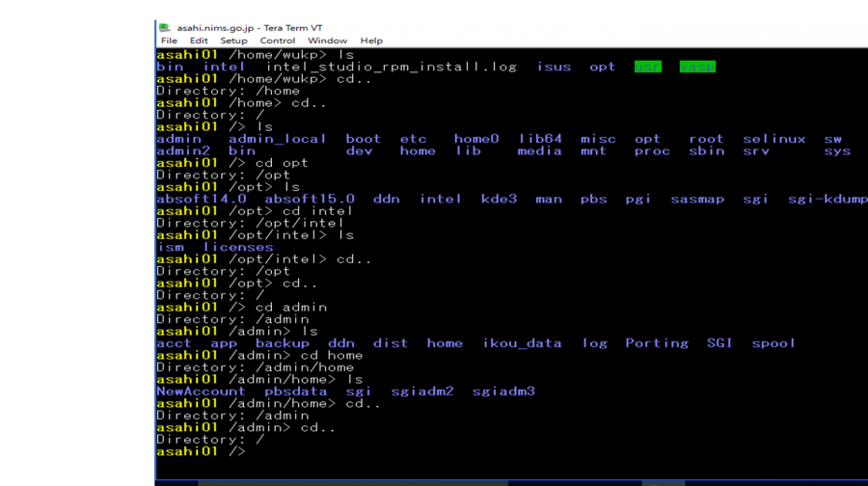Screen dimensions: 868x486
Task: Click 'dist' in the /admin listing
Action: pos(391,343)
